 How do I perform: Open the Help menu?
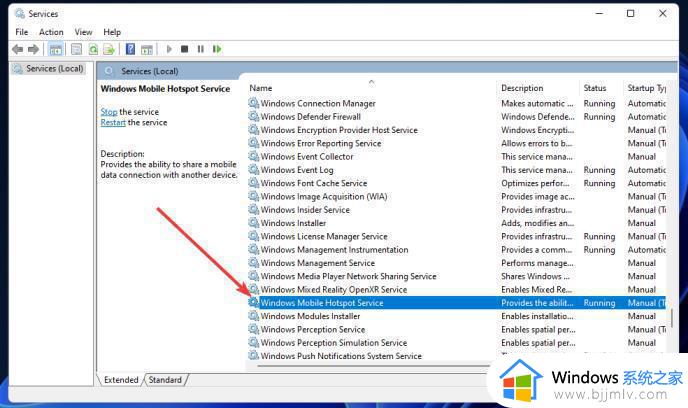pyautogui.click(x=112, y=32)
